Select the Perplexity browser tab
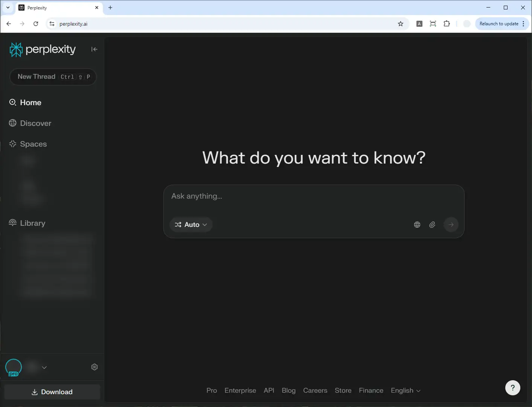The image size is (532, 407). click(x=59, y=8)
